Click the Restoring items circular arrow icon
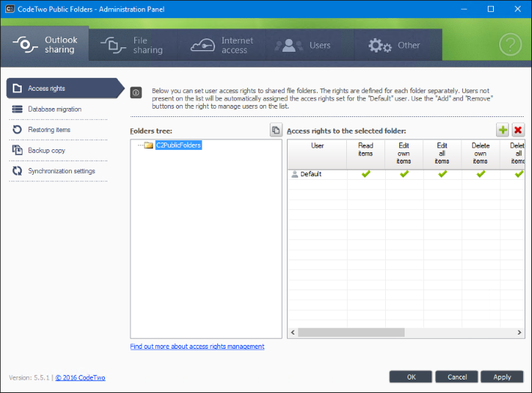 pos(17,130)
